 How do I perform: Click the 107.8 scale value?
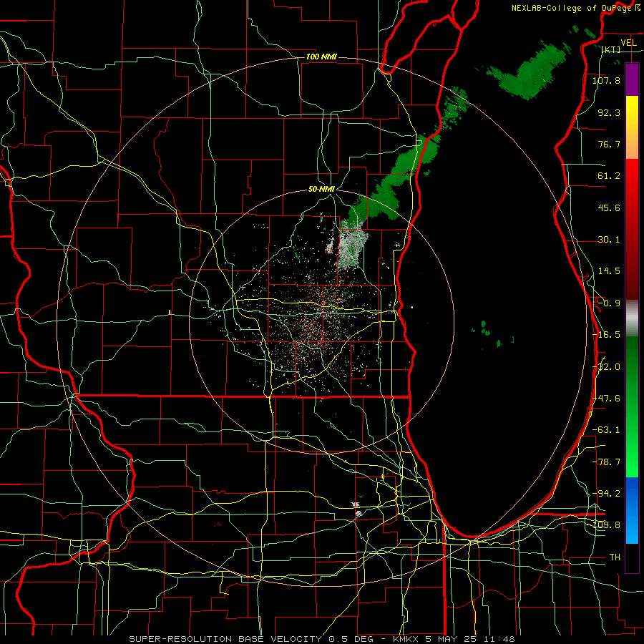(x=606, y=80)
